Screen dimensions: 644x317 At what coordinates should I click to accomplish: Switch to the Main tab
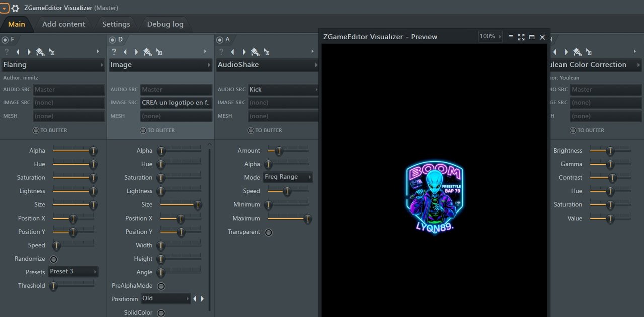point(17,24)
